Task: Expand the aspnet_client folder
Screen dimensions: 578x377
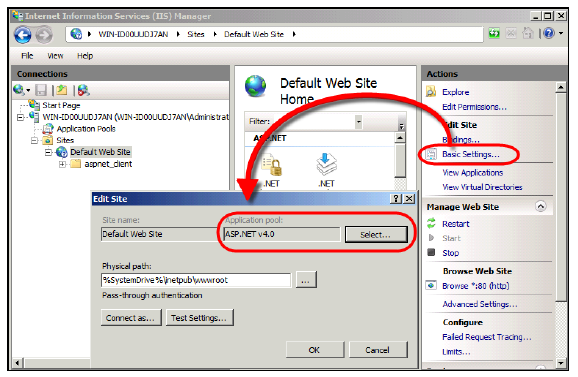Action: coord(62,164)
